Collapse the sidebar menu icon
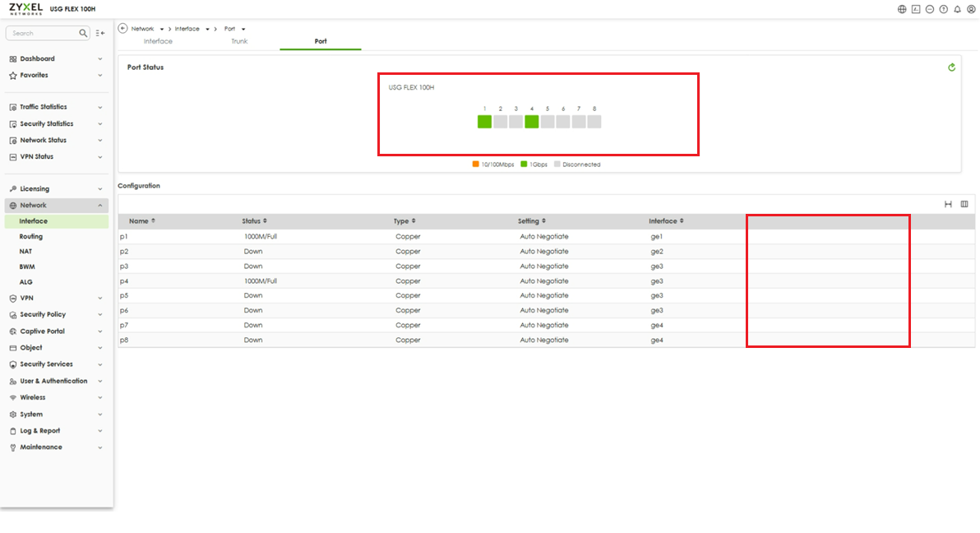Screen dimensions: 980x533 pyautogui.click(x=100, y=33)
